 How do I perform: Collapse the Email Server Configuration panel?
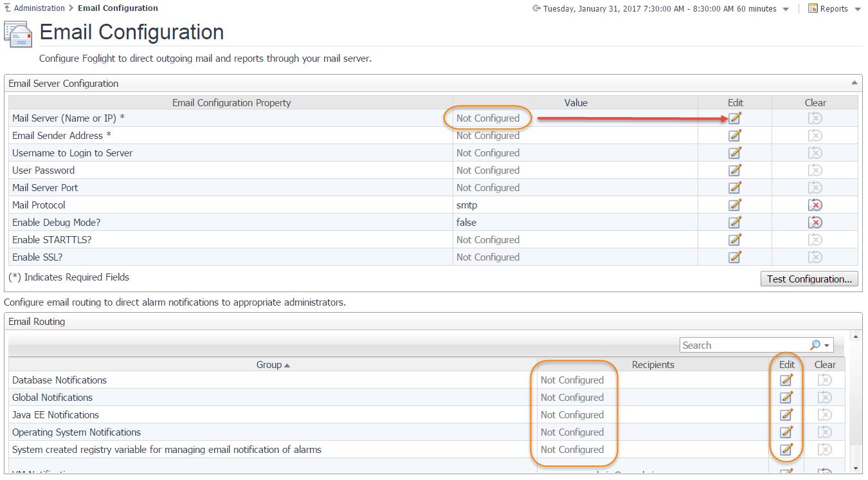pyautogui.click(x=854, y=83)
